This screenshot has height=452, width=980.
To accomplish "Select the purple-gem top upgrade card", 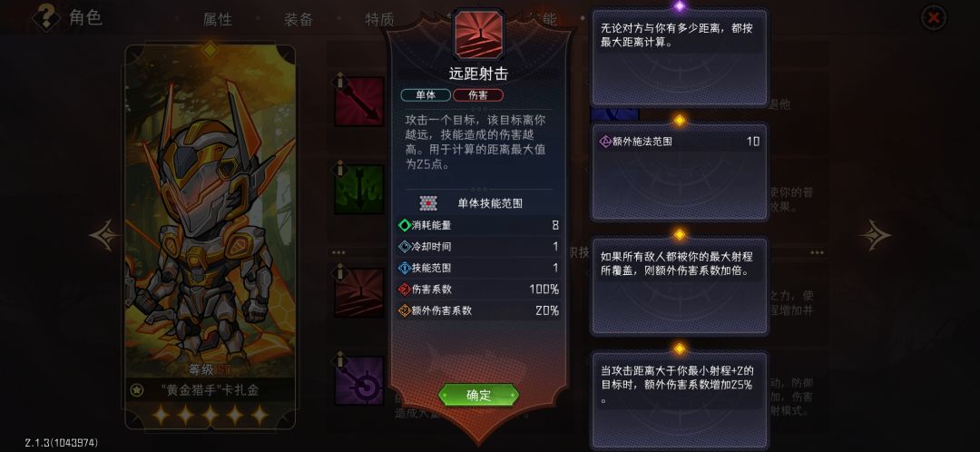I will click(x=680, y=57).
